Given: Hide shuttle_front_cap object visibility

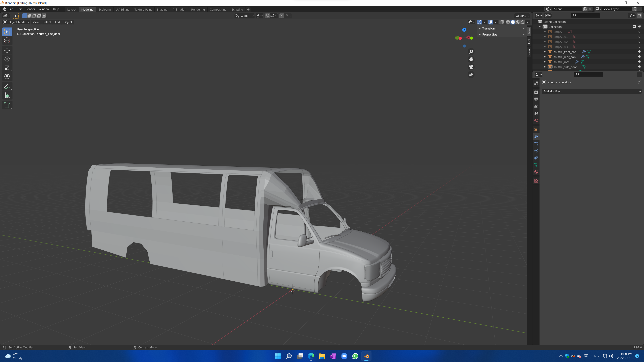Looking at the screenshot, I should pyautogui.click(x=639, y=52).
